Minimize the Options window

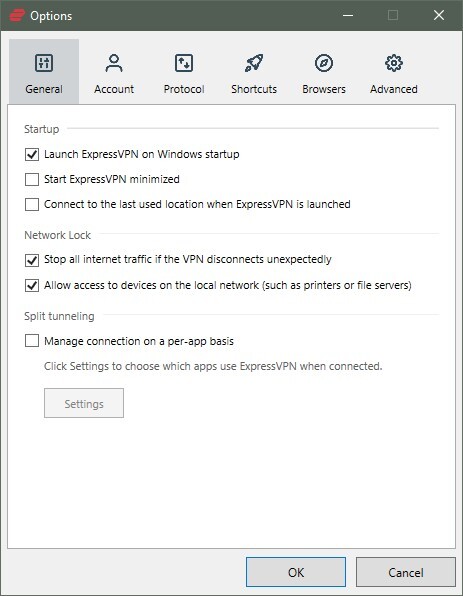coord(348,16)
